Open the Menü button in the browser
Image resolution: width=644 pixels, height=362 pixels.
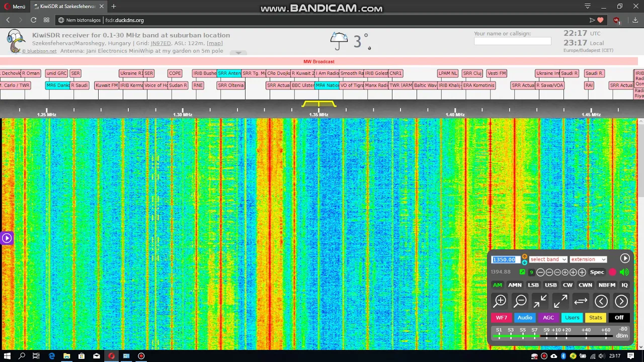(14, 7)
